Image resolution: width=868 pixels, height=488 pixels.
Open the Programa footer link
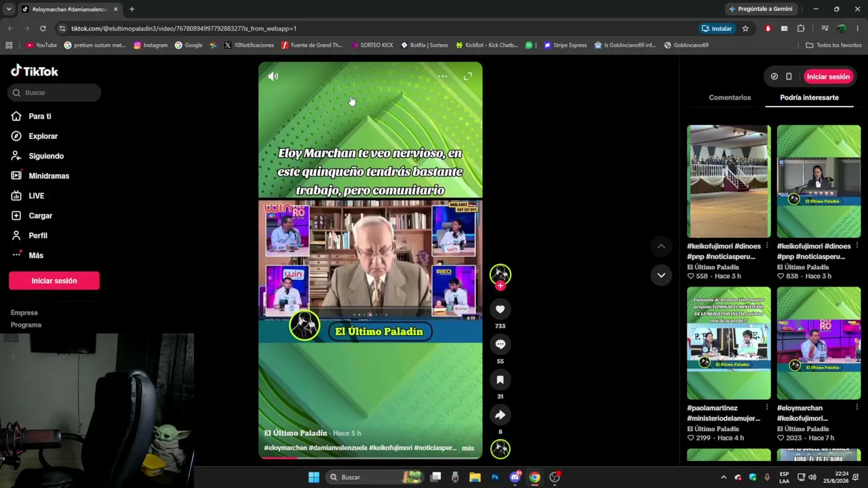[26, 325]
